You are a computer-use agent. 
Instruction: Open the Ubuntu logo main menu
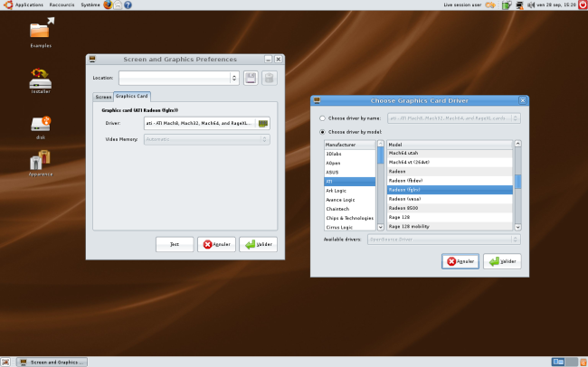(x=8, y=5)
